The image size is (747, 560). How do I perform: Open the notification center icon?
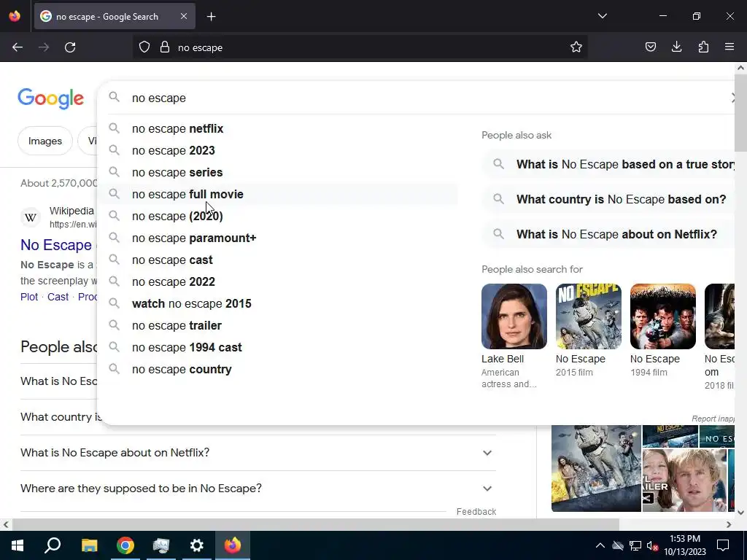tap(723, 545)
